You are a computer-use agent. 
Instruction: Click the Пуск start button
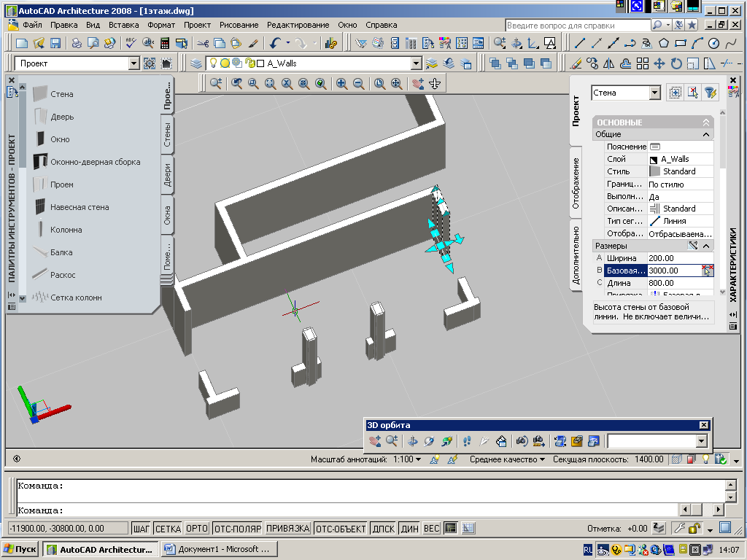pyautogui.click(x=20, y=549)
